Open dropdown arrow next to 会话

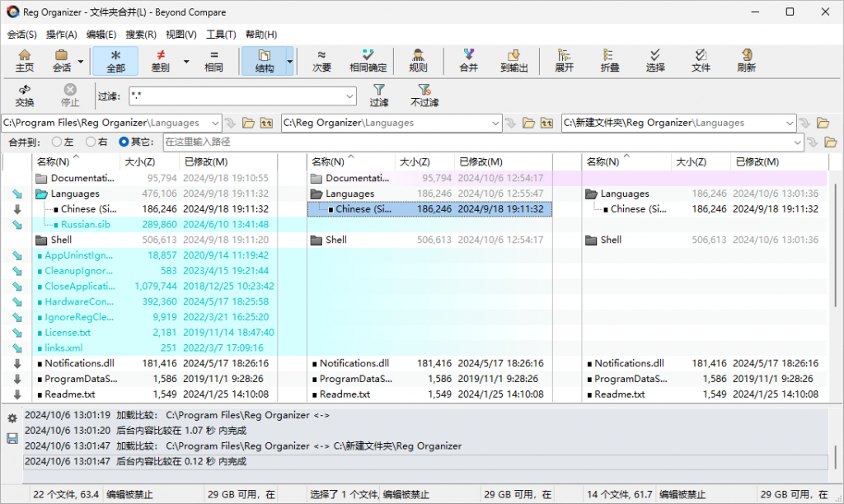[x=81, y=61]
